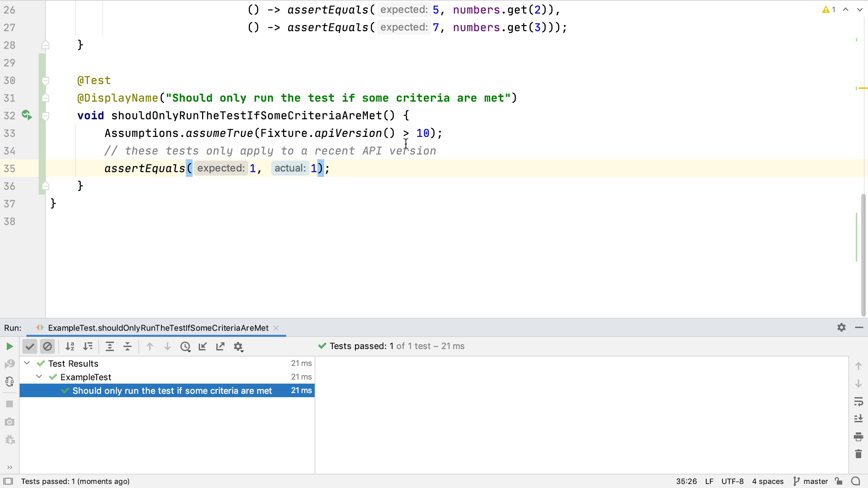Close the ExampleTest run tab
The height and width of the screenshot is (488, 868).
tap(276, 328)
